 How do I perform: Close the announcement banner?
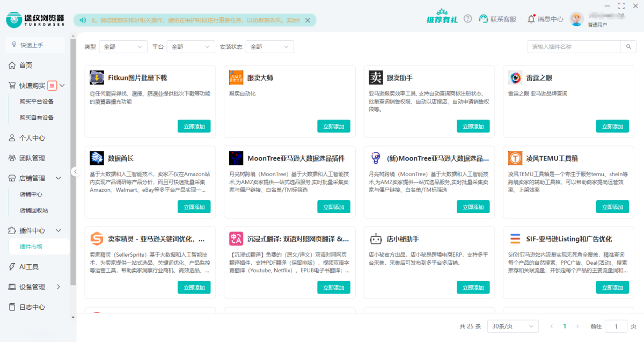click(308, 20)
